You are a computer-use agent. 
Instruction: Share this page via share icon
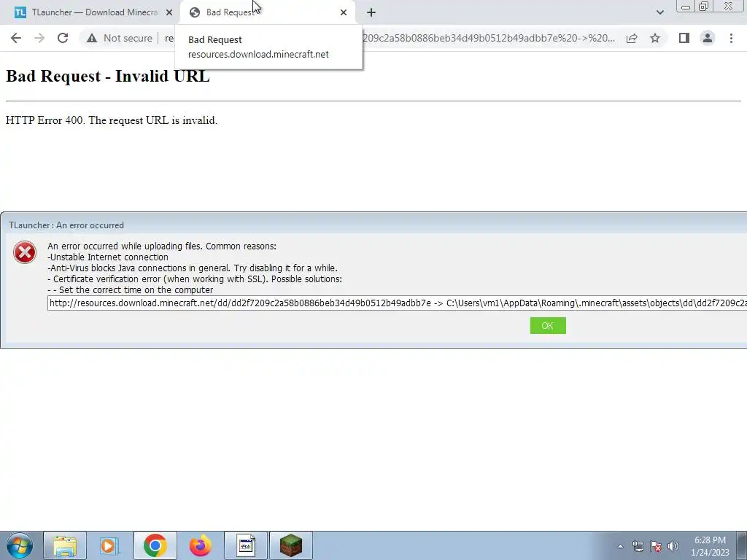[x=632, y=38]
